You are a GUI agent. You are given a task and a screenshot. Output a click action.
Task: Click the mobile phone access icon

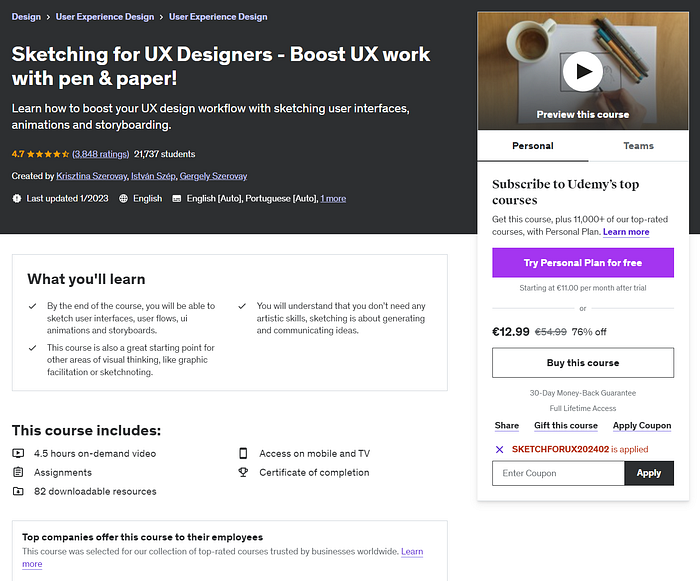(x=243, y=453)
